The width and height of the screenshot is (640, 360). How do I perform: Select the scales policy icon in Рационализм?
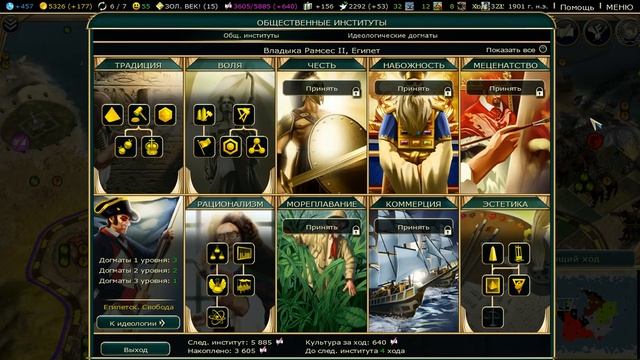217,253
